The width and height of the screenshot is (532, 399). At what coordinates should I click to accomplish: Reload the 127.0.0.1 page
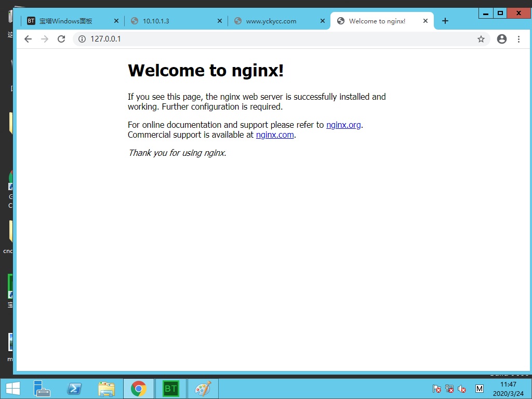pos(61,39)
